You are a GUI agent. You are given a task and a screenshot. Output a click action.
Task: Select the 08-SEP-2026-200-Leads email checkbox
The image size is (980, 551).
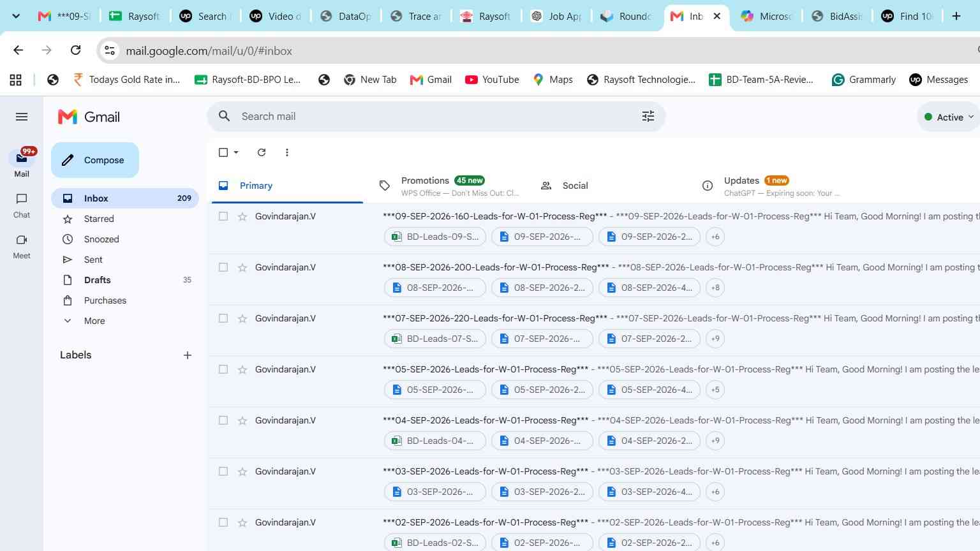pyautogui.click(x=223, y=267)
